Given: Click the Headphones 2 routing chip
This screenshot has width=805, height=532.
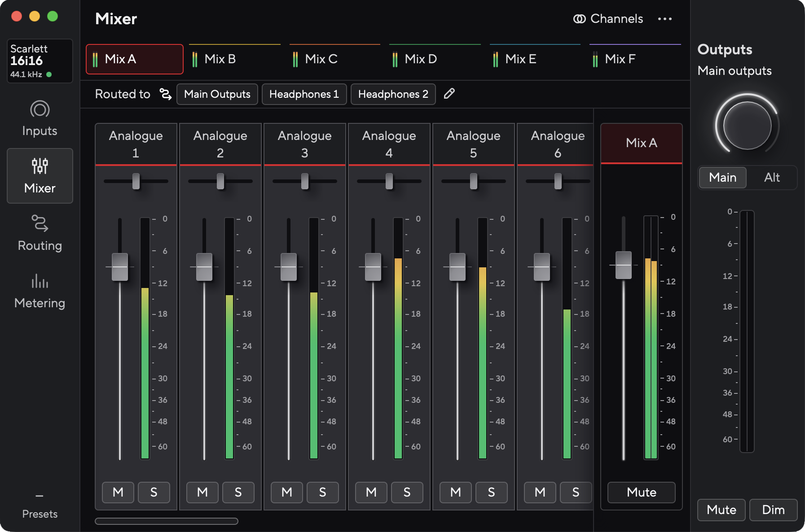Looking at the screenshot, I should tap(393, 94).
